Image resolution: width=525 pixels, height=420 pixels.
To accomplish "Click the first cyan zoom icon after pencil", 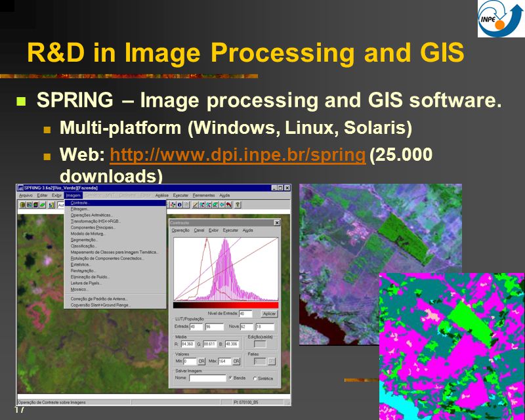I will pos(202,205).
